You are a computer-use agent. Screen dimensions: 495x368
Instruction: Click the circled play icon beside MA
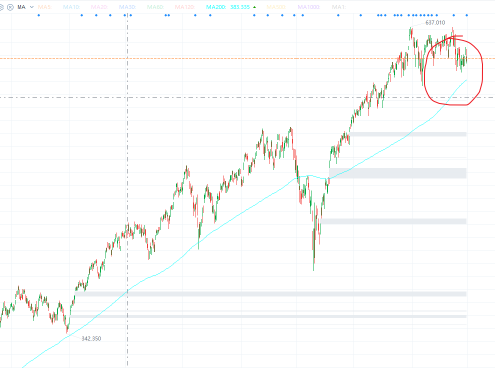10,7
